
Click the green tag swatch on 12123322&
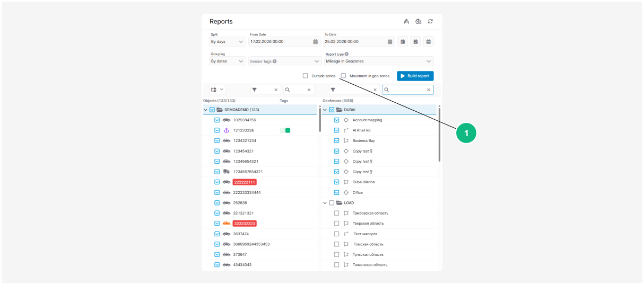click(x=288, y=130)
